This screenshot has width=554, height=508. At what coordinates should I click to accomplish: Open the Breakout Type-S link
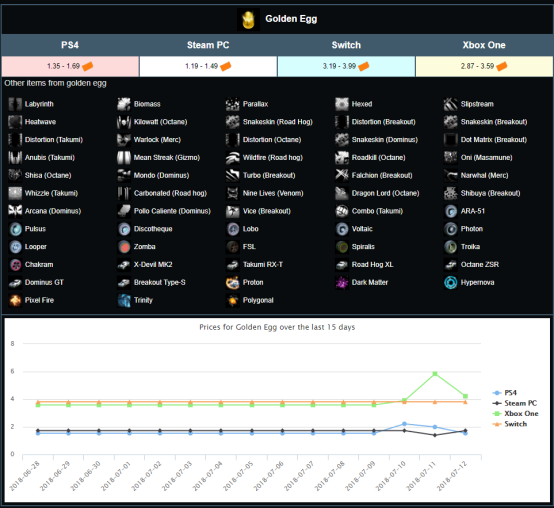tap(159, 282)
